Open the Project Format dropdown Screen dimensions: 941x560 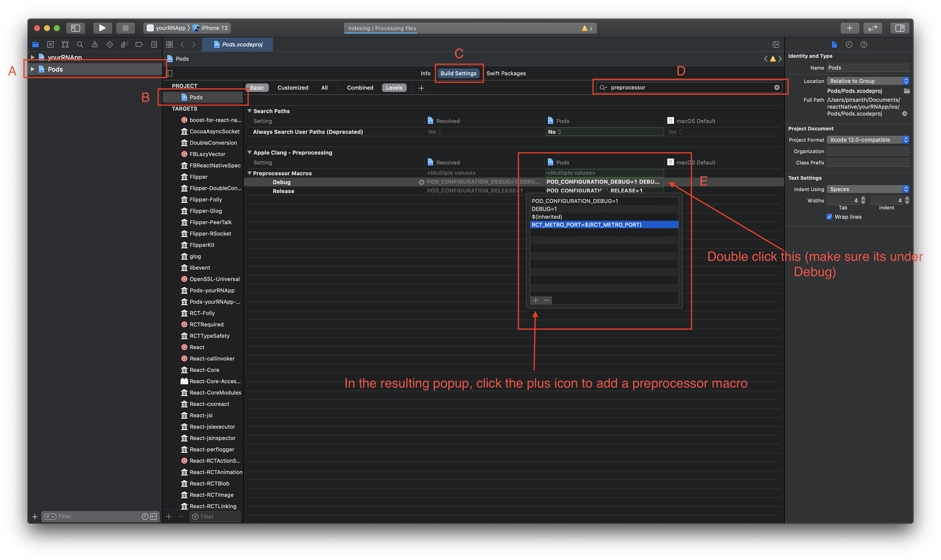coord(868,140)
